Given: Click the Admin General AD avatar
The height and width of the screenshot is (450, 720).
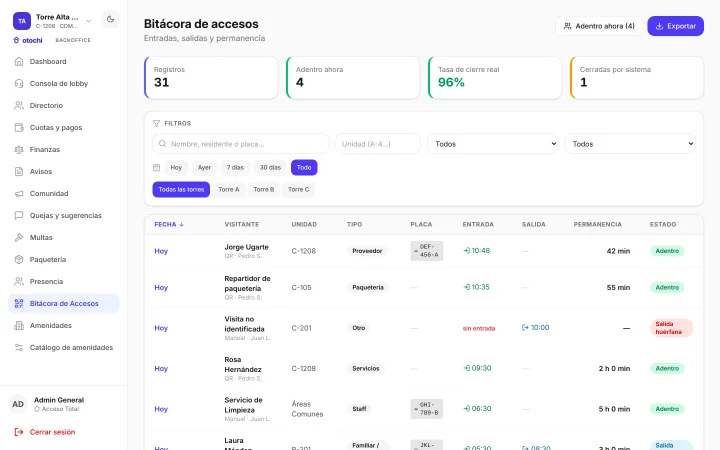Looking at the screenshot, I should [x=18, y=404].
